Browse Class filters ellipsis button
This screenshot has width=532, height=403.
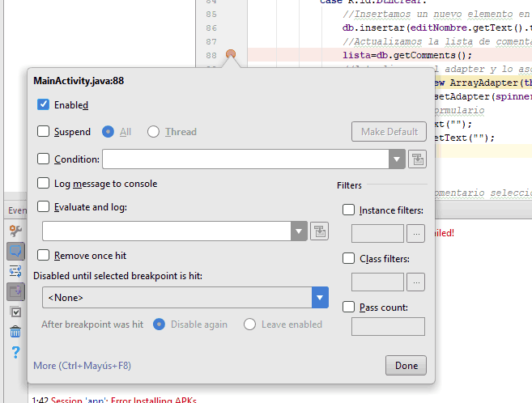(416, 282)
